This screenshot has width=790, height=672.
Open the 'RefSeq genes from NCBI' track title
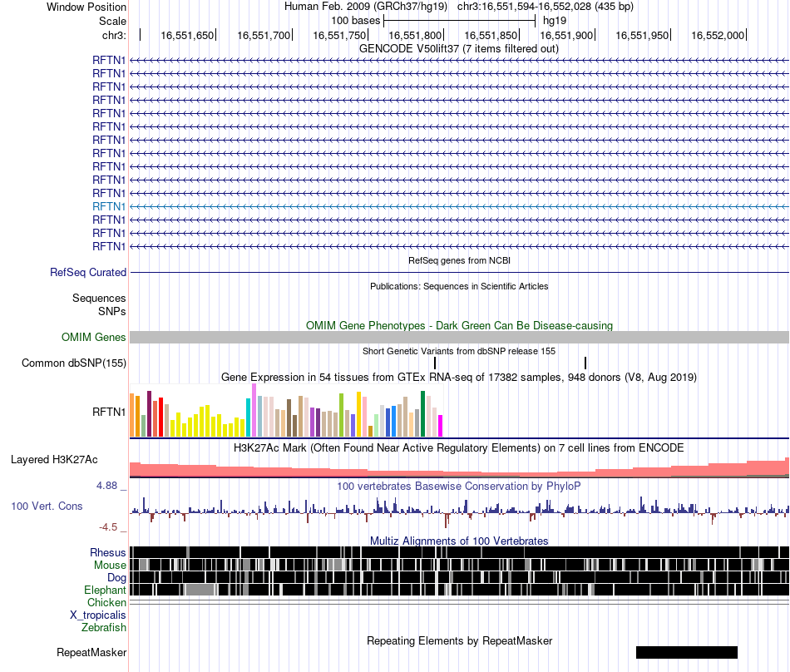pos(459,260)
